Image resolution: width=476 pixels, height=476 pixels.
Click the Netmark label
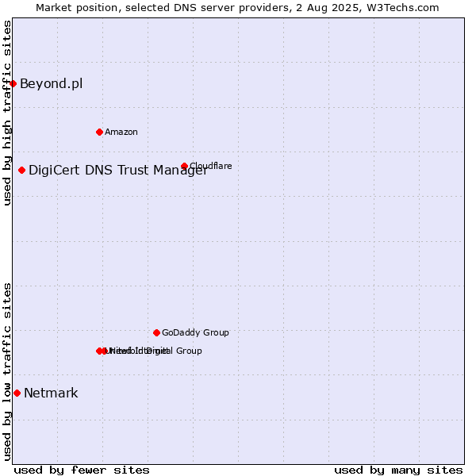(x=51, y=393)
